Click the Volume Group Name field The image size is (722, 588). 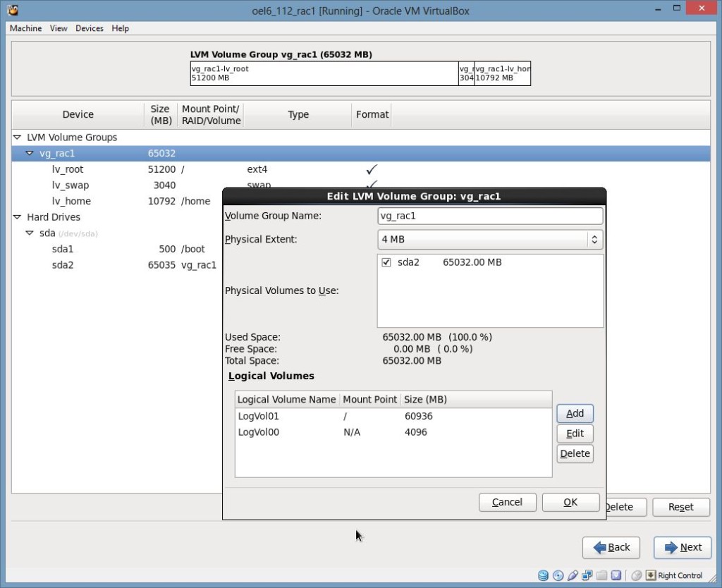[x=490, y=216]
